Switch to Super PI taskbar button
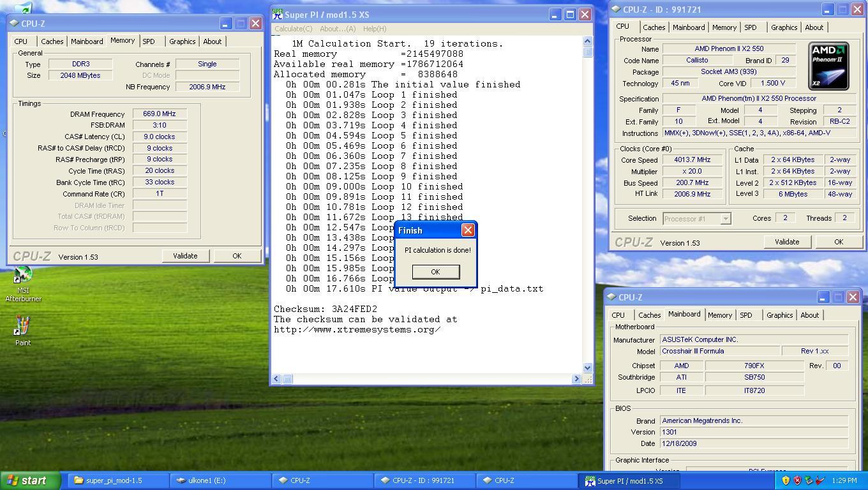 pos(629,480)
